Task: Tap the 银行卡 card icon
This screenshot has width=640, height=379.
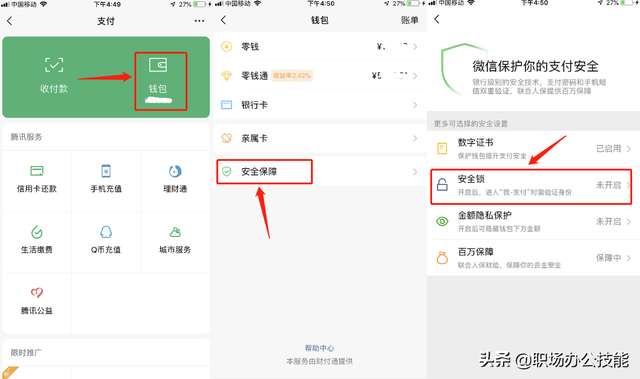Action: (227, 105)
